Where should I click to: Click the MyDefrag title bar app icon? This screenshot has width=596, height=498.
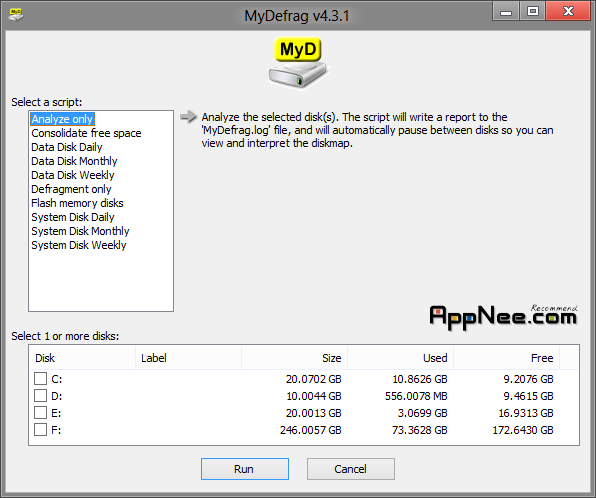click(x=16, y=15)
